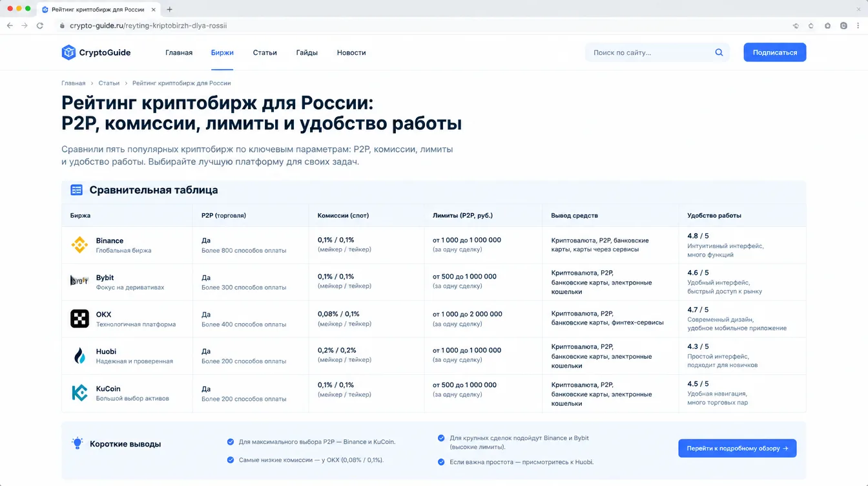This screenshot has width=868, height=486.
Task: Click the Huobi flame logo
Action: click(79, 355)
